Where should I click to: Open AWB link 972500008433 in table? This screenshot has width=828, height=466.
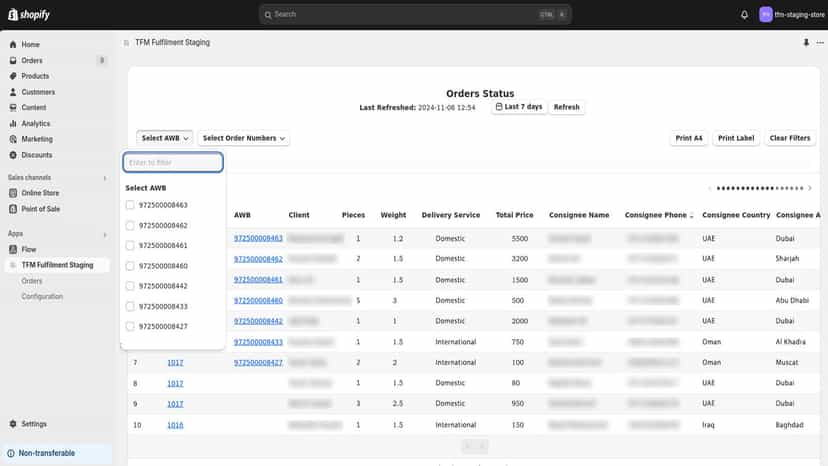(x=258, y=342)
